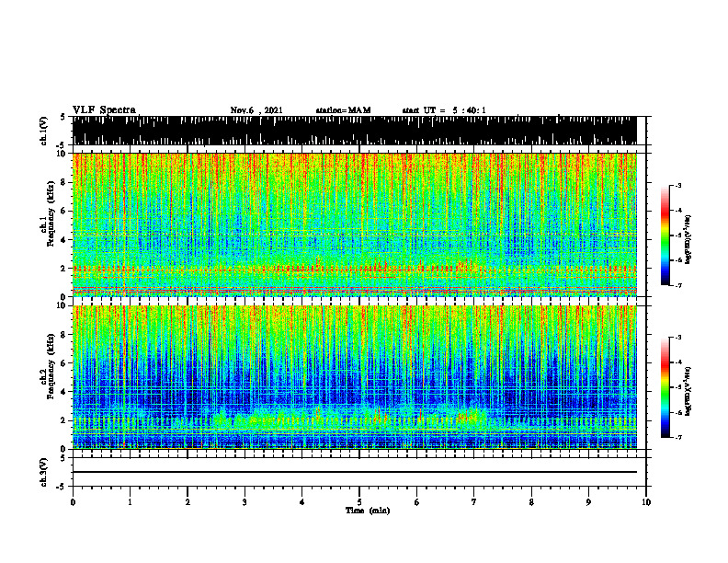Click the ch.2 colorbar 'log(PSD)' label
Image resolution: width=728 pixels, height=563 pixels.
coord(688,391)
